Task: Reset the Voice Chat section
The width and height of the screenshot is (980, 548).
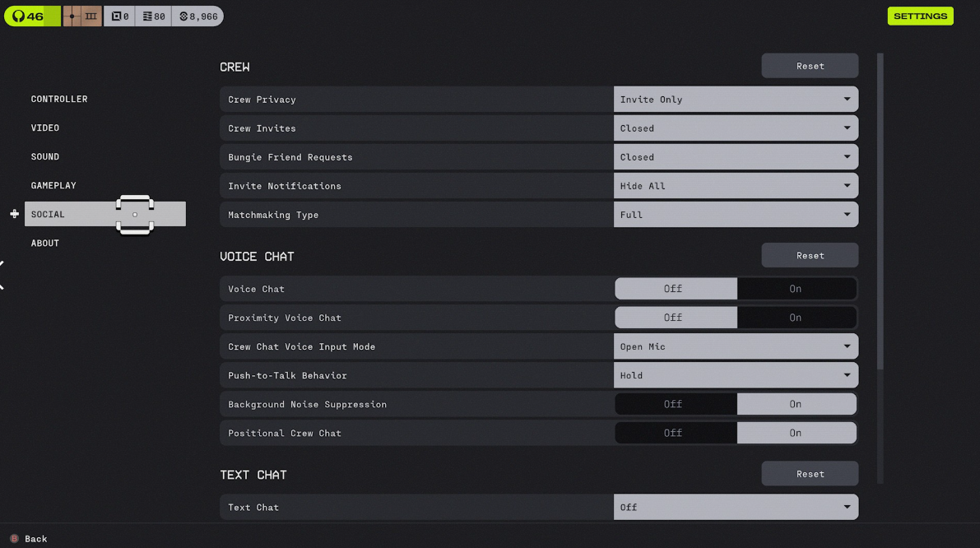Action: point(810,255)
